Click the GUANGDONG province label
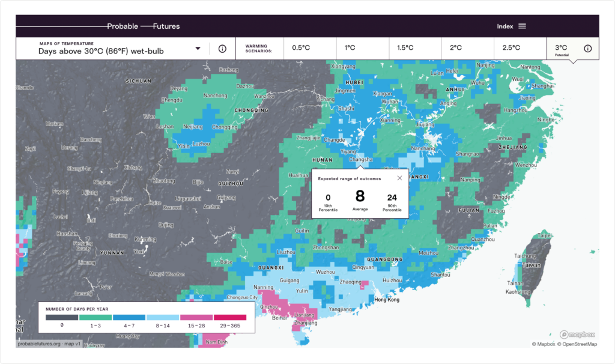Screen dimensions: 615x364 click(x=385, y=259)
